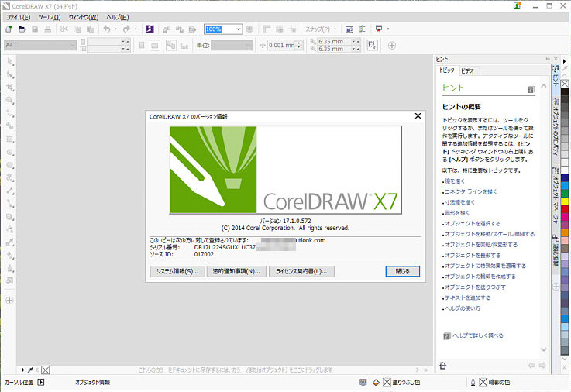Select the Crop tool in toolbox
The image size is (571, 392).
pos(10,88)
